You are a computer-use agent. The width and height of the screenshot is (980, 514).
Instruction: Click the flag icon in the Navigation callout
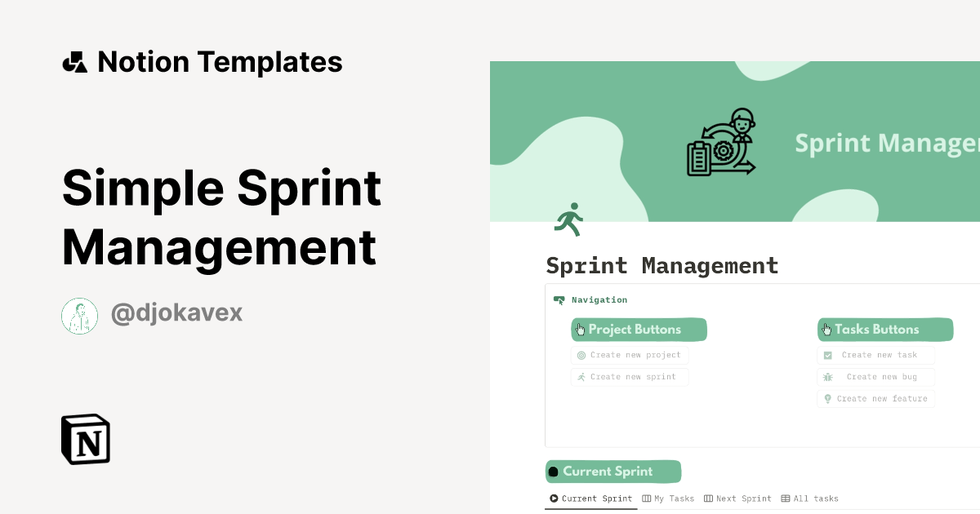[x=559, y=299]
